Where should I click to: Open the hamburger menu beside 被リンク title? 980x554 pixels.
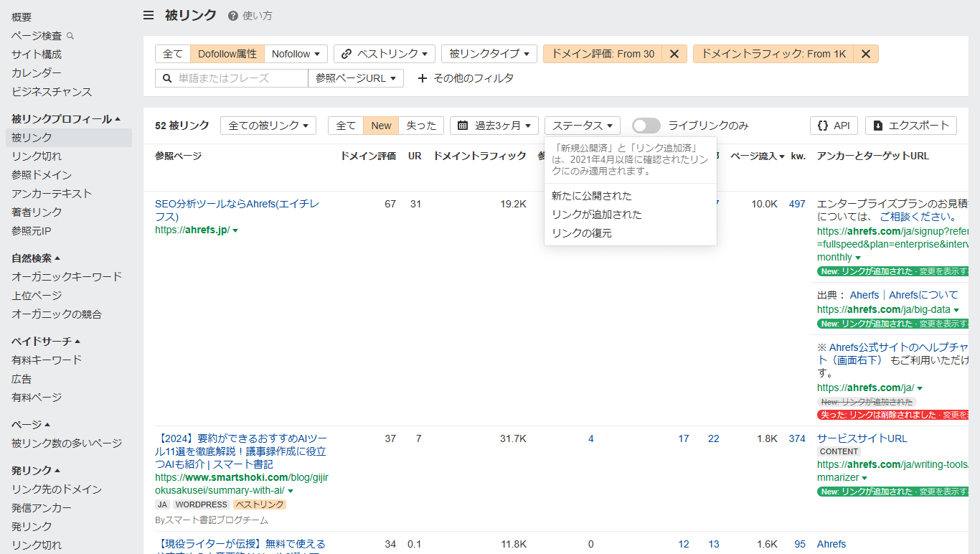(148, 14)
